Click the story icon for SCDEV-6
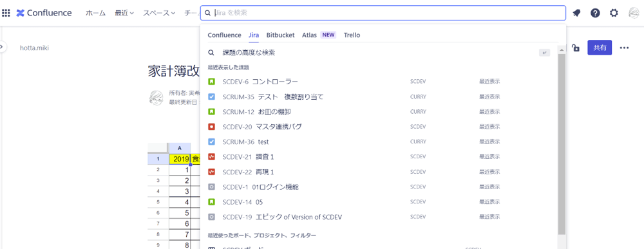 click(x=211, y=82)
